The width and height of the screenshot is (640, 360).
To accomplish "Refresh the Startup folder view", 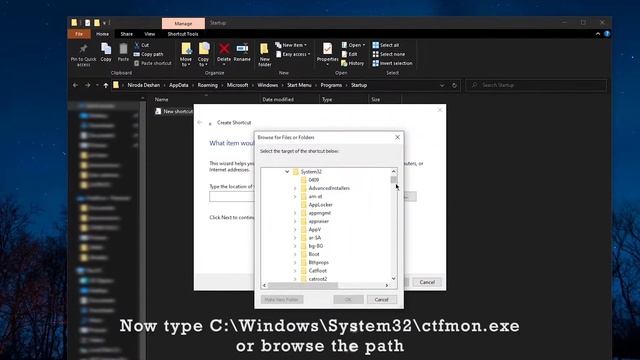I will coord(454,85).
